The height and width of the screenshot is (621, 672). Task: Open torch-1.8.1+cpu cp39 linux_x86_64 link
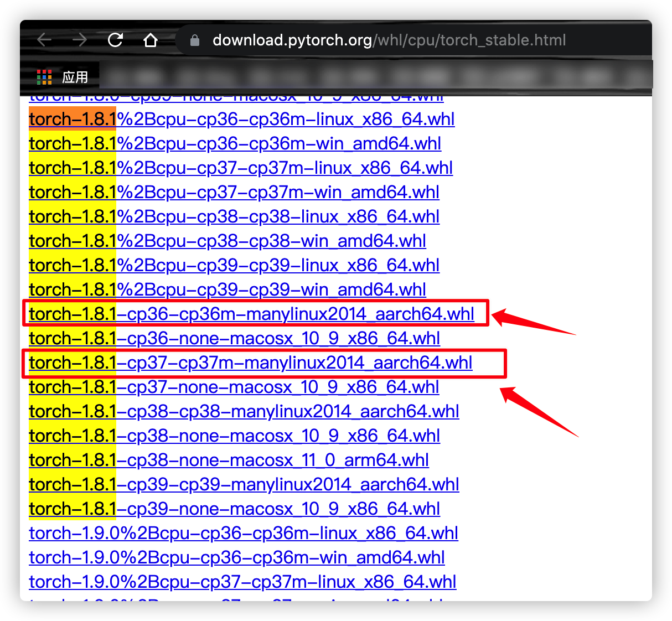coord(234,265)
